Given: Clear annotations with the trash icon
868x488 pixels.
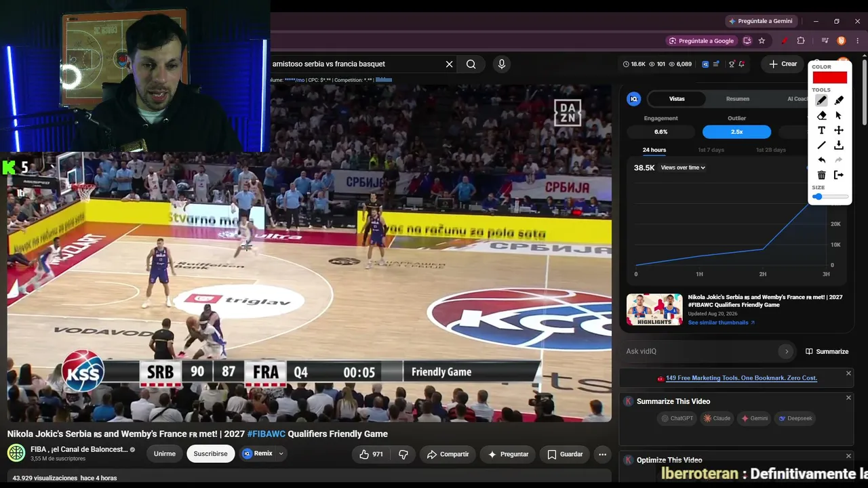Looking at the screenshot, I should pos(821,175).
